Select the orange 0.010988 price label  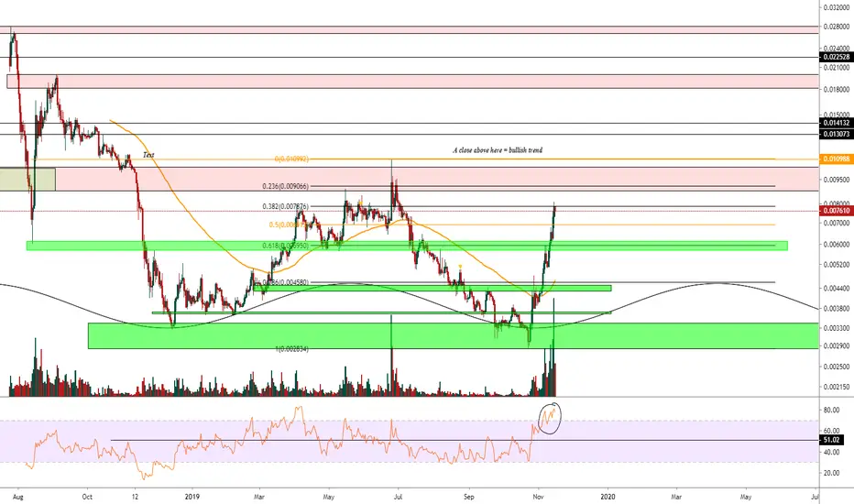(836, 159)
